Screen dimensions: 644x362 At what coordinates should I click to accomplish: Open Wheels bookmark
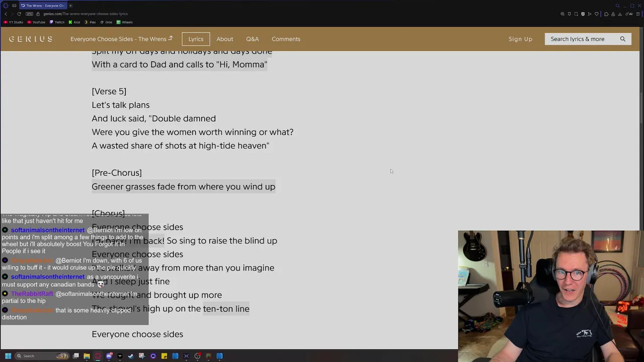(124, 22)
